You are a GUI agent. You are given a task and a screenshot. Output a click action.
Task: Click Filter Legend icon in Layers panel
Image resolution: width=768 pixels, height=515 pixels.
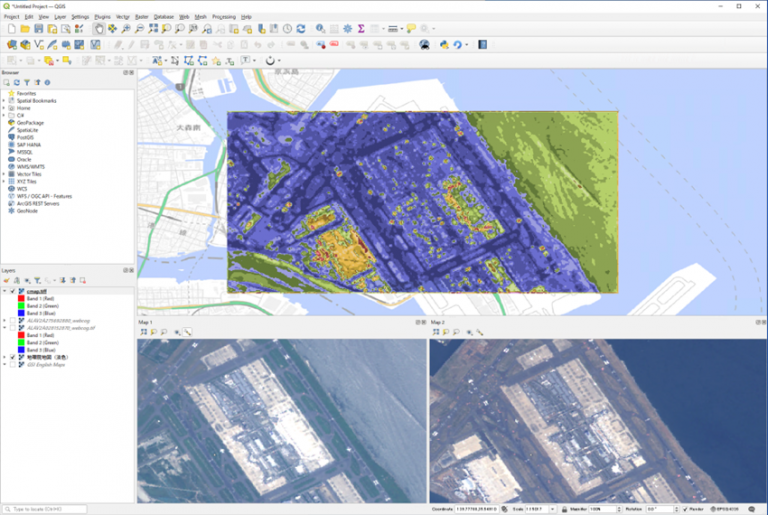(37, 280)
